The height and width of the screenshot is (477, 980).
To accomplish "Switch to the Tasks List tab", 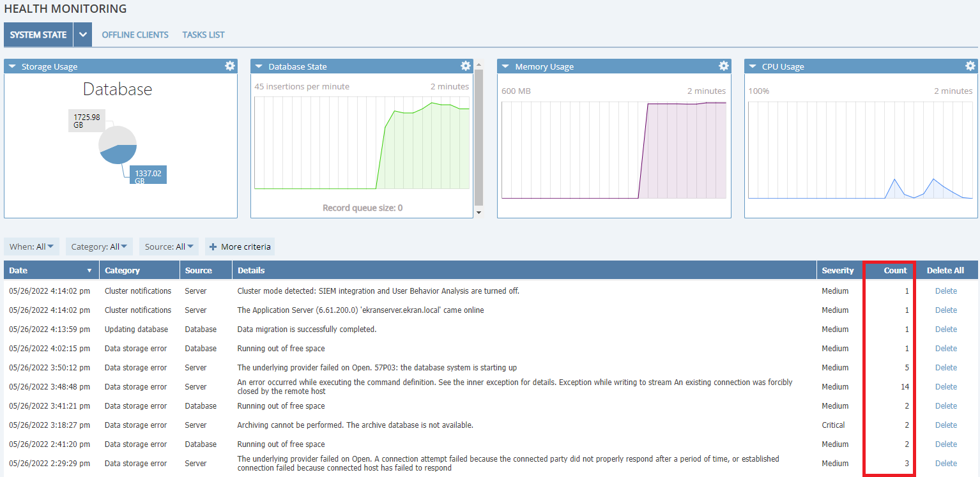I will (x=203, y=35).
